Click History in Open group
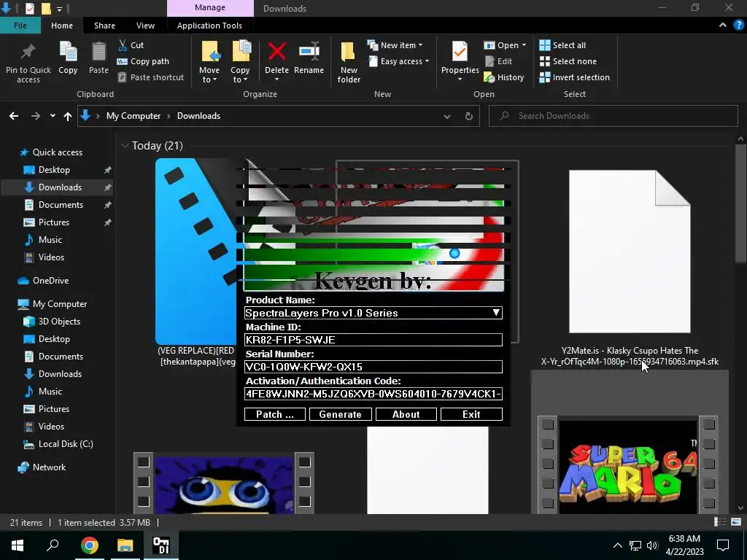The image size is (747, 560). (504, 77)
